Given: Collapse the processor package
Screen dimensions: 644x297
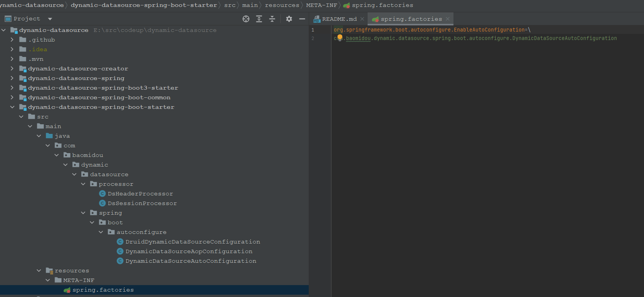Looking at the screenshot, I should point(83,184).
